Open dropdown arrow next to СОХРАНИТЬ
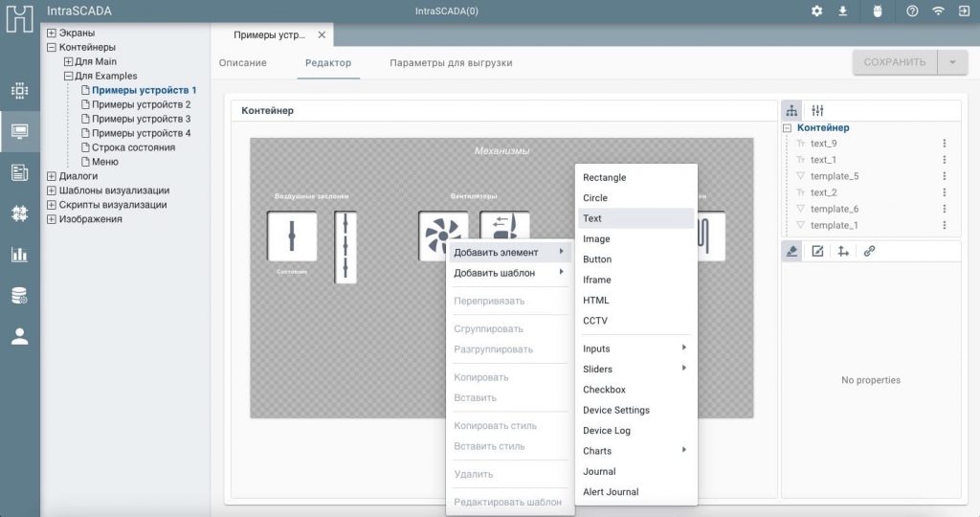Viewport: 980px width, 517px height. (952, 62)
